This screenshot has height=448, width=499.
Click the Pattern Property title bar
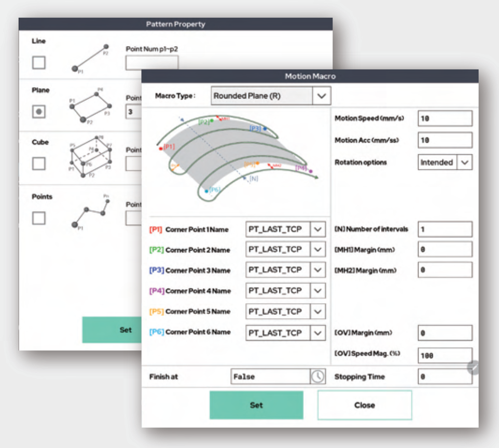(x=175, y=24)
